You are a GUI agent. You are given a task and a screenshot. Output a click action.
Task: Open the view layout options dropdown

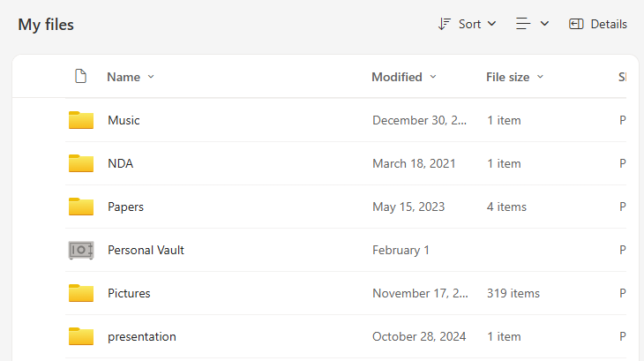pos(533,24)
